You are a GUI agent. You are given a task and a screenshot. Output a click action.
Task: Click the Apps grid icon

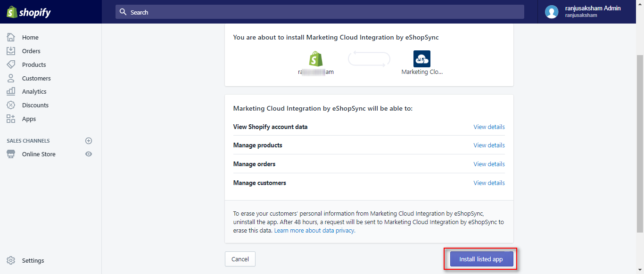click(11, 119)
